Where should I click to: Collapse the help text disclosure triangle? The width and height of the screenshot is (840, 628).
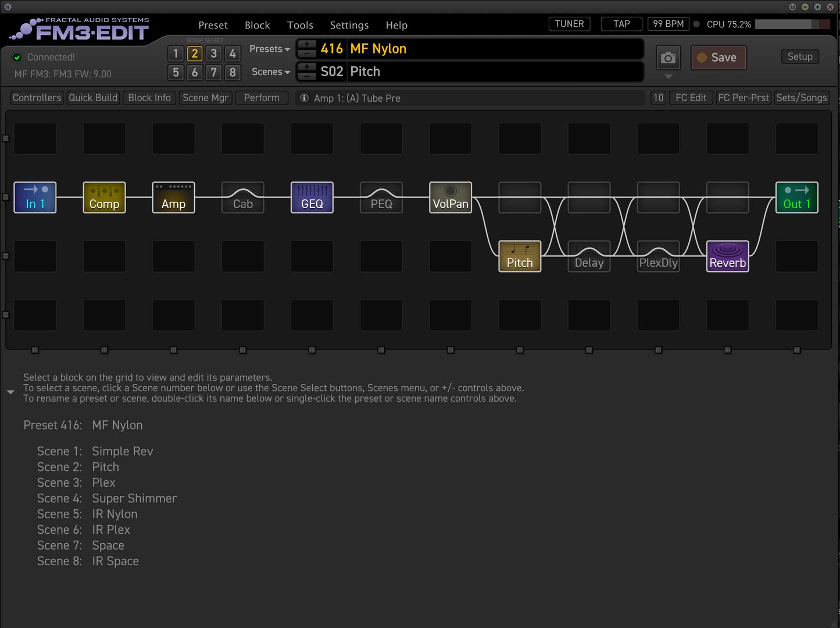point(10,392)
